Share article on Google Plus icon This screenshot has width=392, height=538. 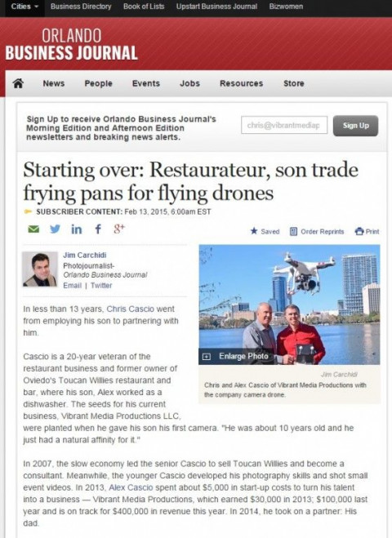tap(119, 229)
